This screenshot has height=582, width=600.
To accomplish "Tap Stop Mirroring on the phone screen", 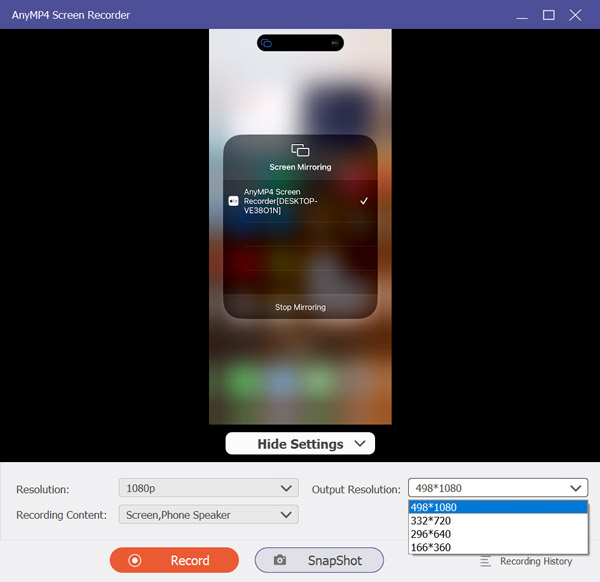I will point(300,307).
